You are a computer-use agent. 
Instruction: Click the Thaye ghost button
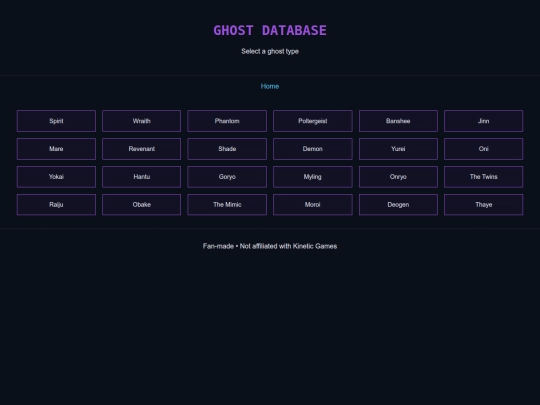[484, 205]
